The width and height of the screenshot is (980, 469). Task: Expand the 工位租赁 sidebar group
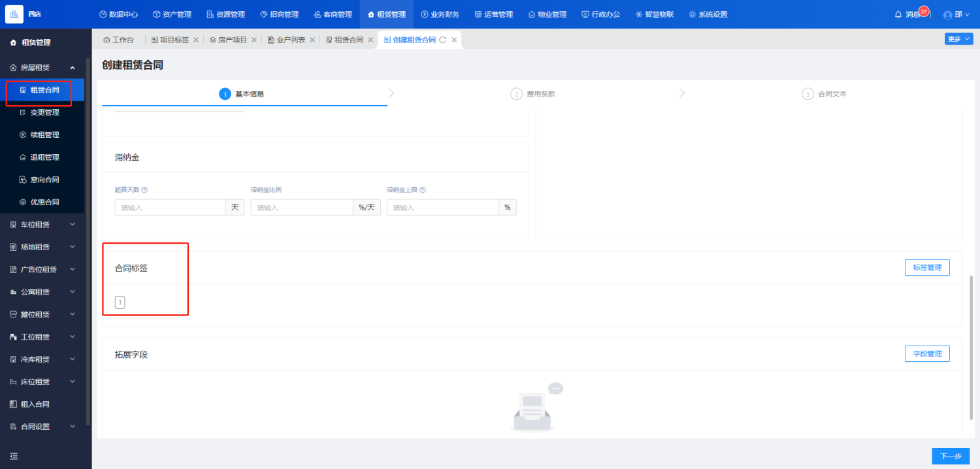[42, 336]
